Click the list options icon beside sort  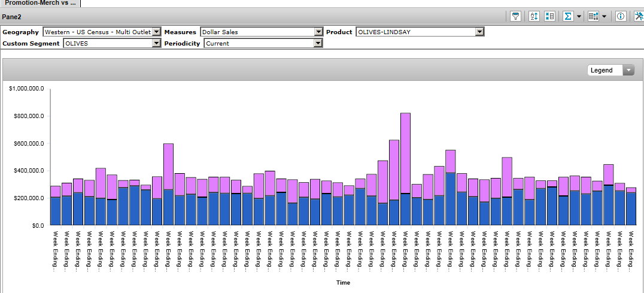click(x=549, y=16)
